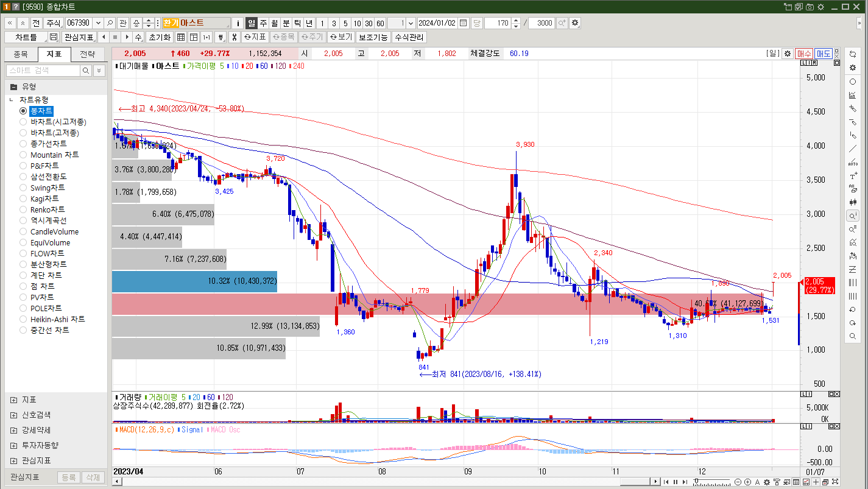Screen dimensions: 868x489
Task: Open chart settings gear in top toolbar
Action: click(575, 23)
